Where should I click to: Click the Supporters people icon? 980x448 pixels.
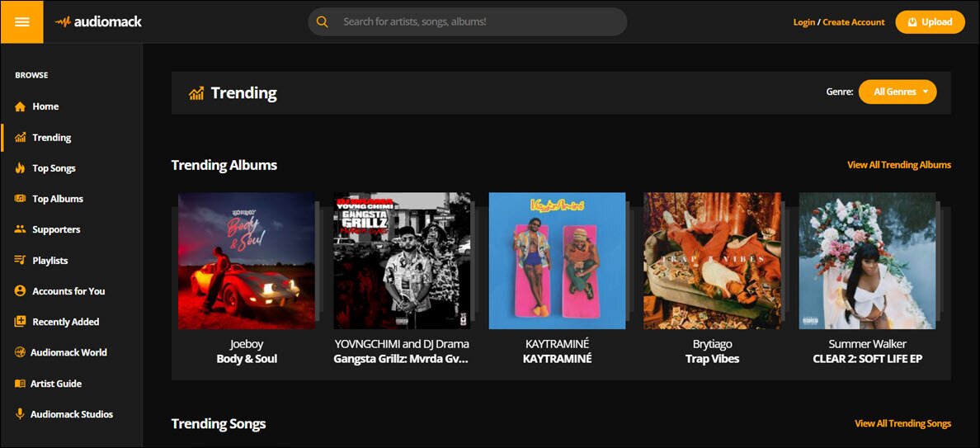20,229
